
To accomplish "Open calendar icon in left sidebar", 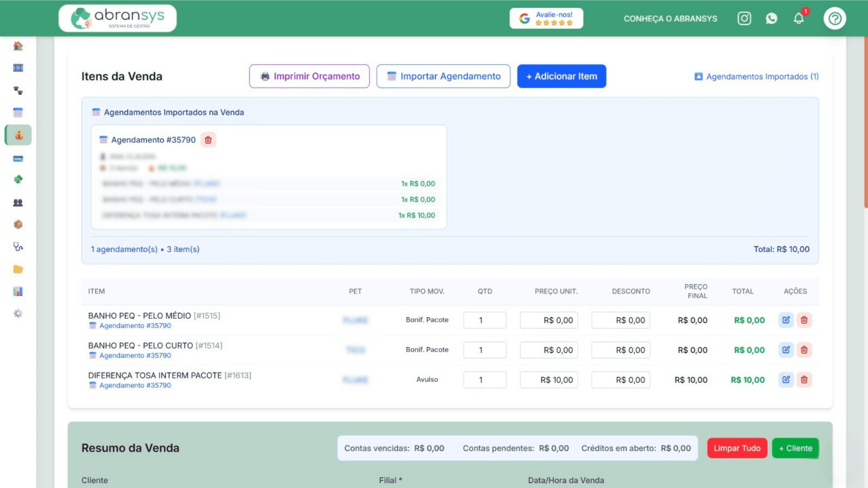I will pos(18,112).
